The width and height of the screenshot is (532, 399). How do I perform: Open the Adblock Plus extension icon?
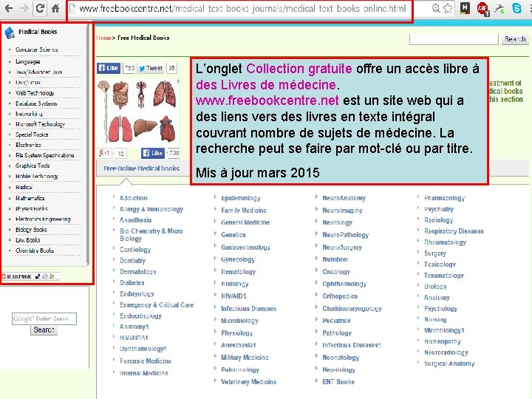(482, 9)
